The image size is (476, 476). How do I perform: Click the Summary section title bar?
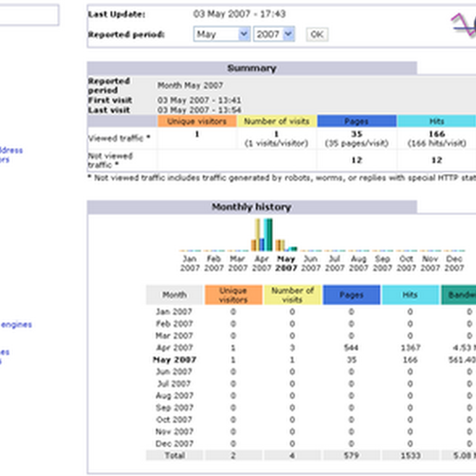[252, 68]
